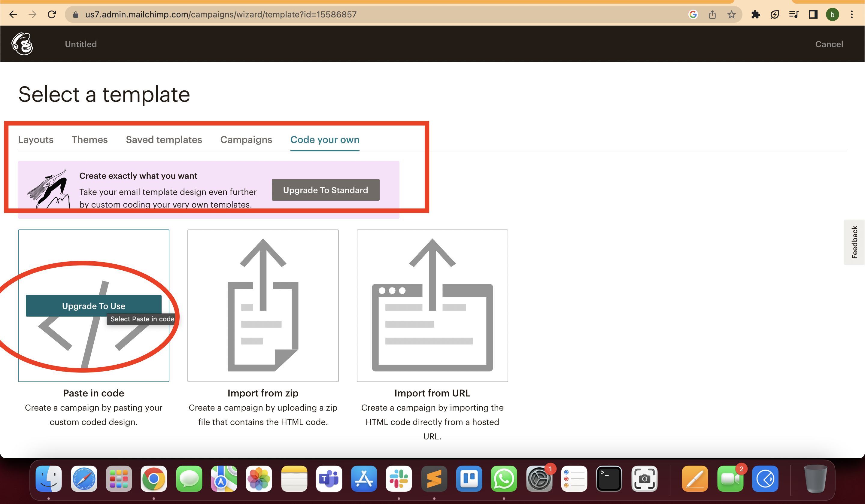Screen dimensions: 865x504
Task: Open Maps in the dock
Action: (224, 478)
